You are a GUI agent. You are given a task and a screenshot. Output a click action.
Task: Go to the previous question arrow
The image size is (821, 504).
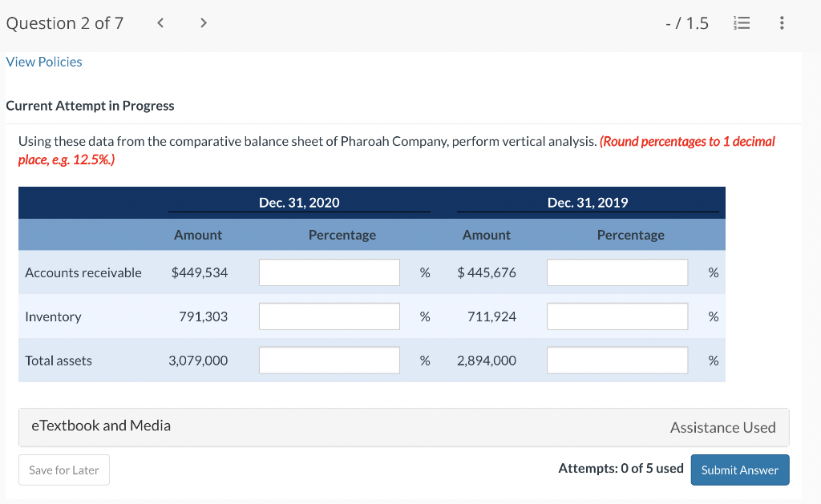160,23
